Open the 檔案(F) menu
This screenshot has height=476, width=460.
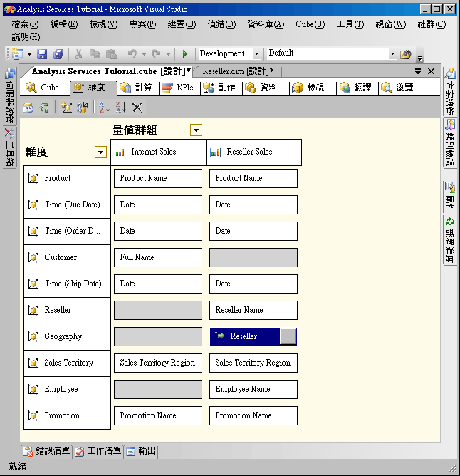pyautogui.click(x=25, y=24)
